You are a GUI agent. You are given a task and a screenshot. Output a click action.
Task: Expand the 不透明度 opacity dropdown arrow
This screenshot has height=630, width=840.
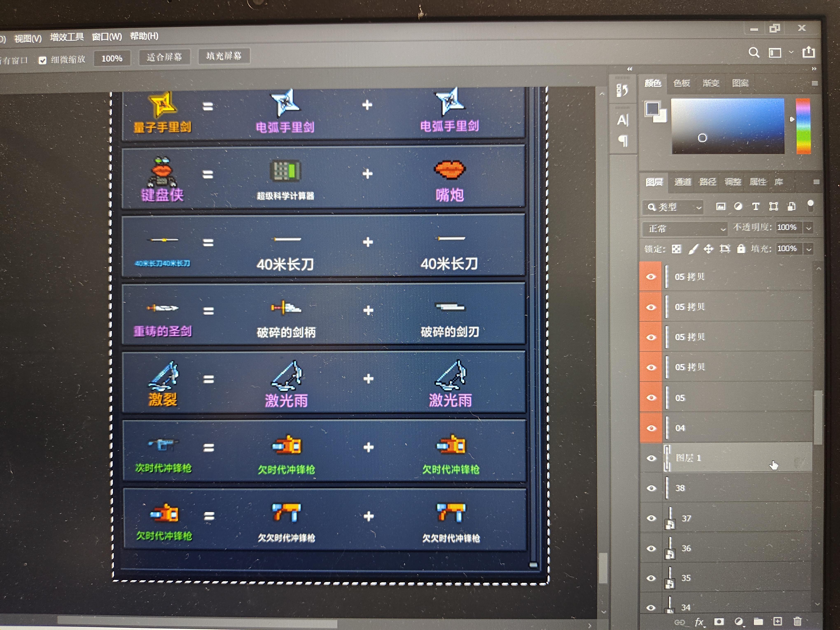pos(808,228)
